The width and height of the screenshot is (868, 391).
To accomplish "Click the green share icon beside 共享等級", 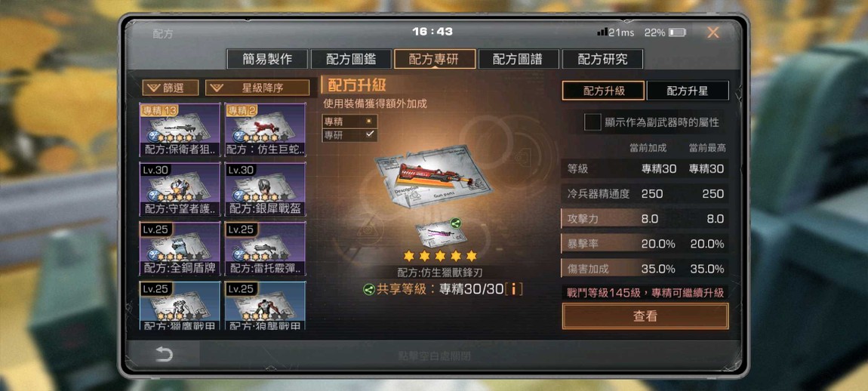I will click(x=368, y=289).
